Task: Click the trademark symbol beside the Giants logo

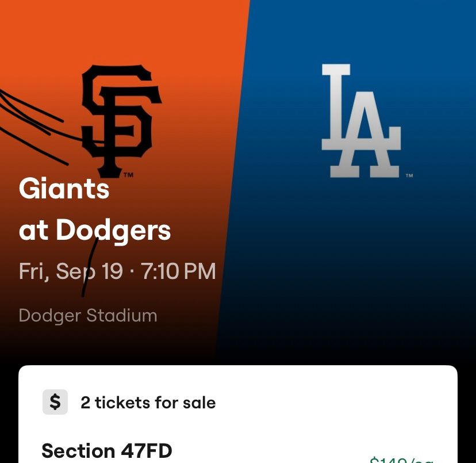Action: tap(129, 174)
